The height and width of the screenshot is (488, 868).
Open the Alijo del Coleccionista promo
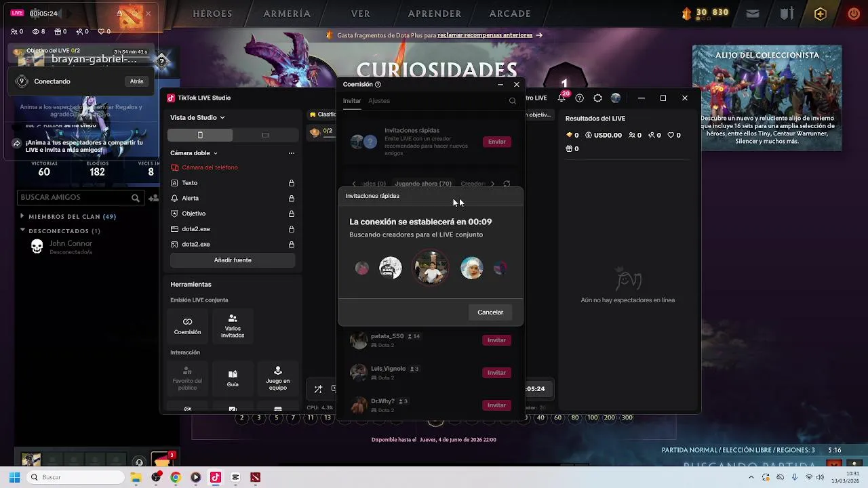click(x=767, y=98)
